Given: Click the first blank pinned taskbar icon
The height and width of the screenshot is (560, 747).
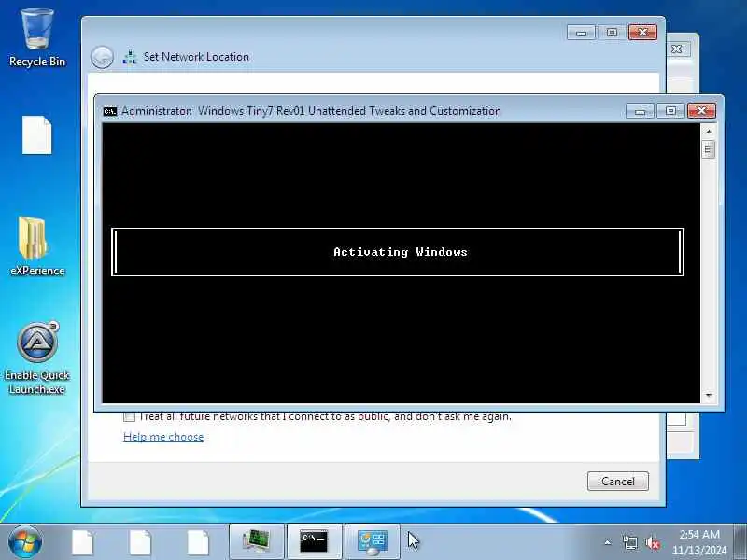Looking at the screenshot, I should (83, 542).
